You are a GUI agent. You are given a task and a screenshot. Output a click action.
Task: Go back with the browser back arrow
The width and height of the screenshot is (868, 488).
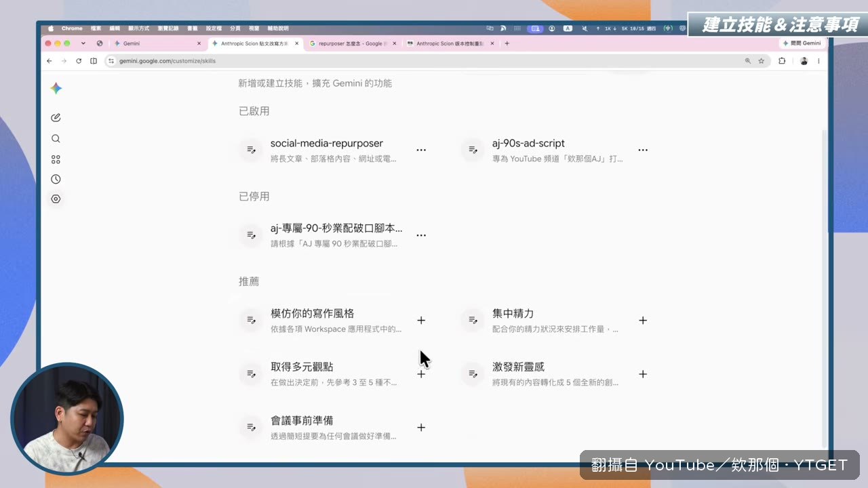pos(49,61)
